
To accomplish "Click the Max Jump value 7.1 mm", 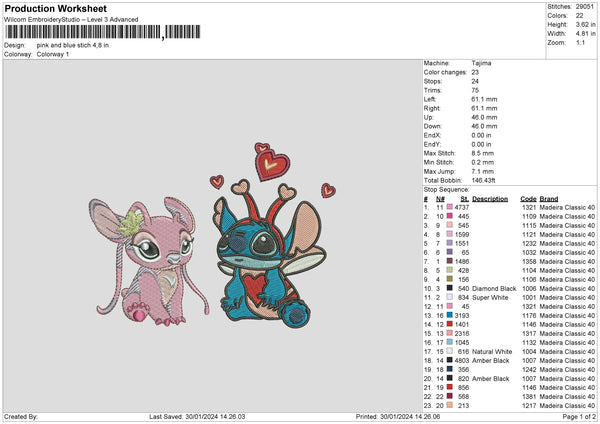I will pos(483,171).
